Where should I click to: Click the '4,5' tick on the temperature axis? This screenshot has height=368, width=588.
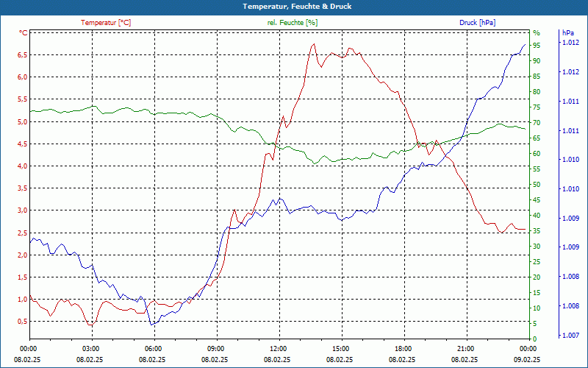[x=23, y=144]
